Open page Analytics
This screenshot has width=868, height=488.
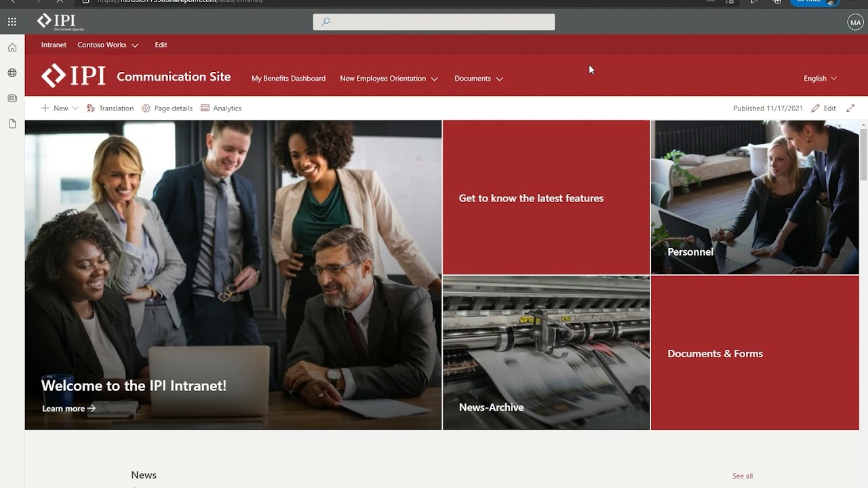(x=221, y=108)
